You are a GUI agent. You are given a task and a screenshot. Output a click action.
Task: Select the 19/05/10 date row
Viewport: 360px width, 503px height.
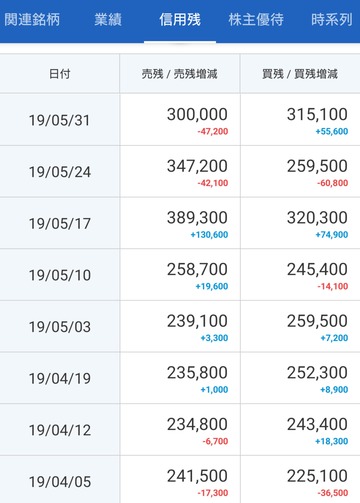[x=180, y=275]
